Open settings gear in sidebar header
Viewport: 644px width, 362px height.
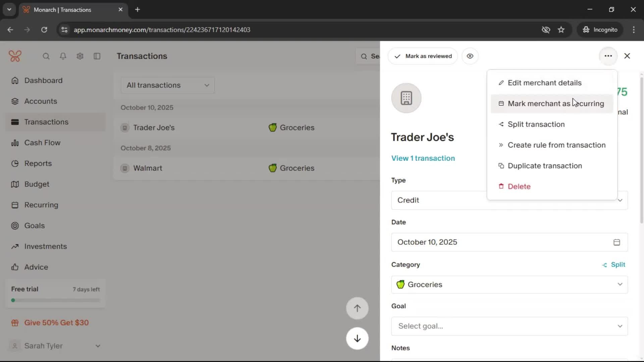coord(80,56)
